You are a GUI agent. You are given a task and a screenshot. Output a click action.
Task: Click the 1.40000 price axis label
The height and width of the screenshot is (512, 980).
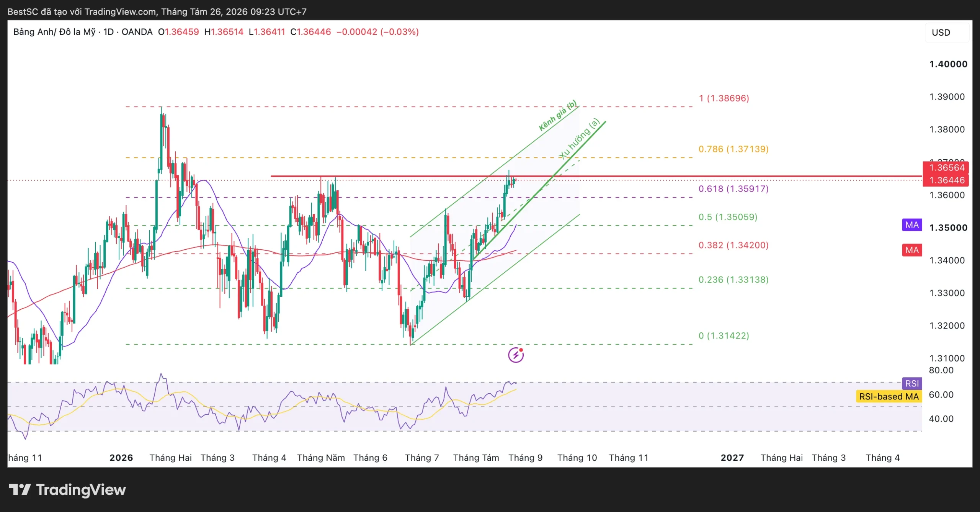(948, 64)
